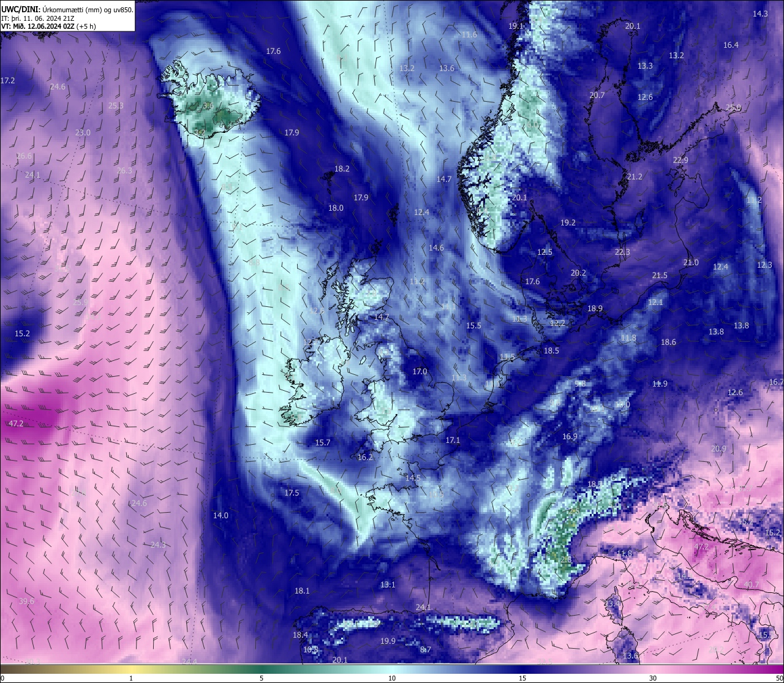Click the map value '17.1'
The image size is (784, 683).
[452, 440]
